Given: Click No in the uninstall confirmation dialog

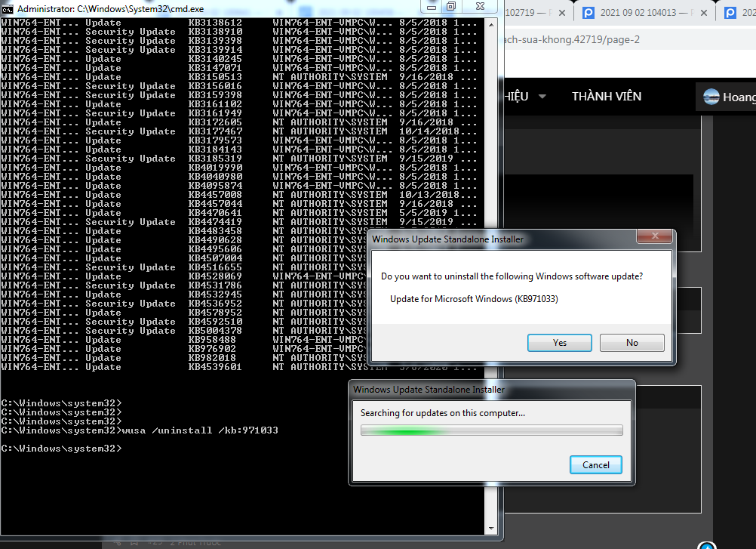Looking at the screenshot, I should (632, 343).
